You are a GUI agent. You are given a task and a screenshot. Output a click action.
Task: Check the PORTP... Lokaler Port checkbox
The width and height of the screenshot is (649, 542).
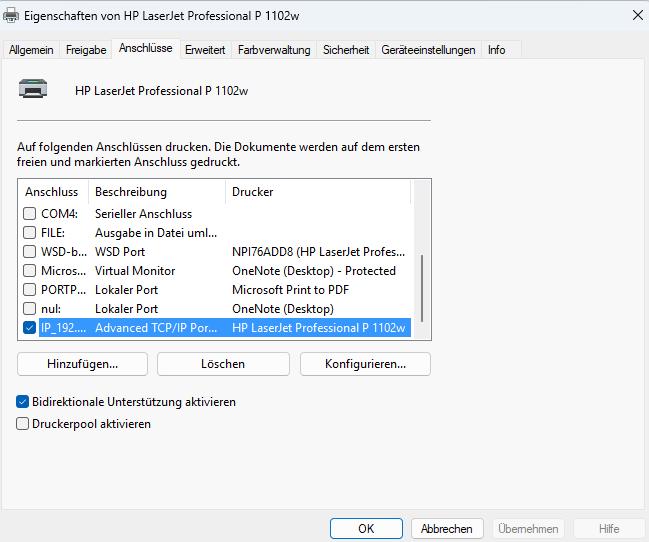pyautogui.click(x=29, y=290)
